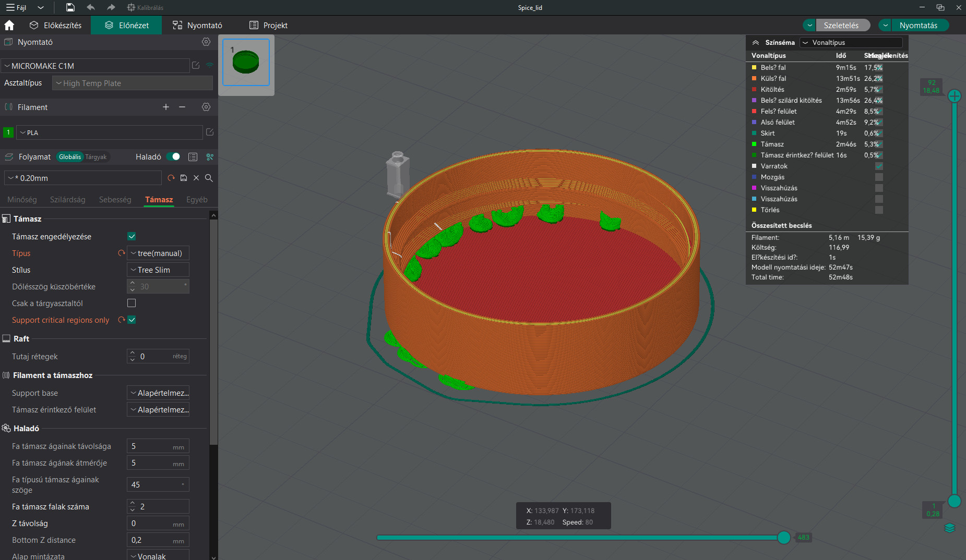This screenshot has width=966, height=560.
Task: Reset the 0.20mm preset with the orange arrow
Action: pyautogui.click(x=171, y=178)
